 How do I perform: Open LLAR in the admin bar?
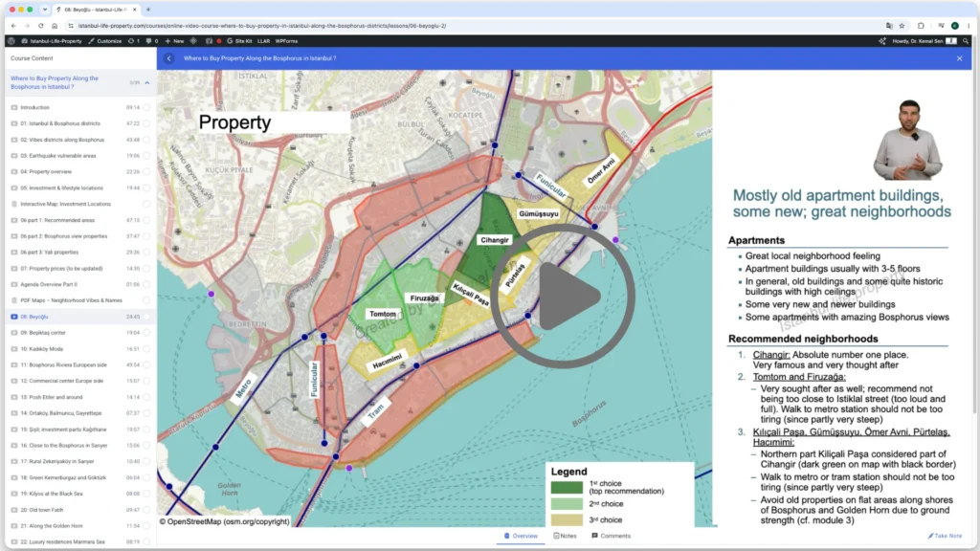coord(264,41)
